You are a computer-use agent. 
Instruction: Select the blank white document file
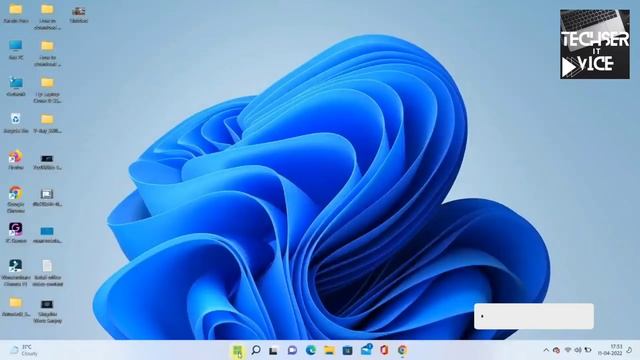[47, 273]
